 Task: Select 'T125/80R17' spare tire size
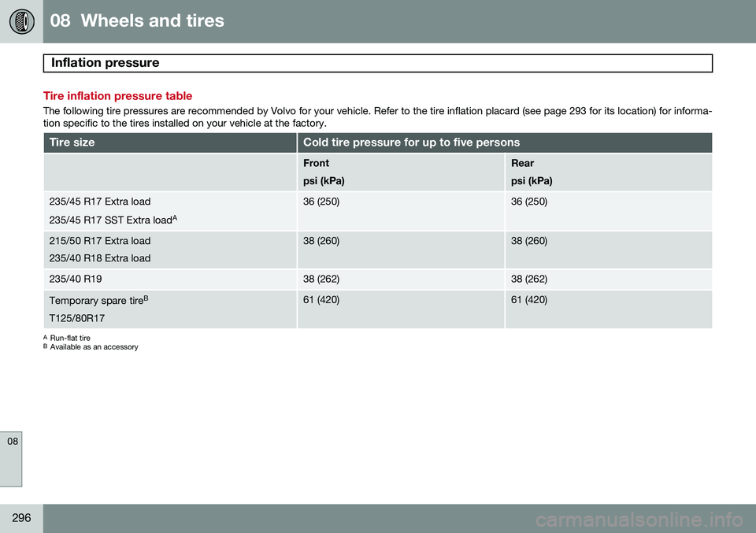pyautogui.click(x=76, y=318)
